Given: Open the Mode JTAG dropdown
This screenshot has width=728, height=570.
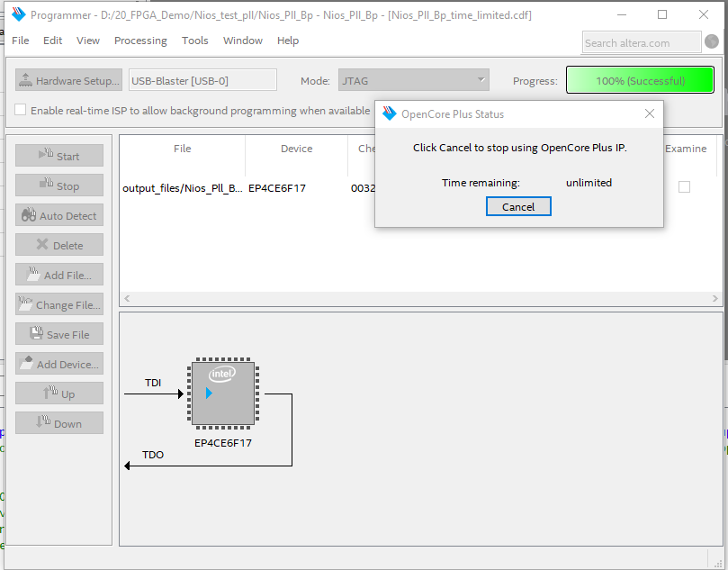Looking at the screenshot, I should 414,80.
